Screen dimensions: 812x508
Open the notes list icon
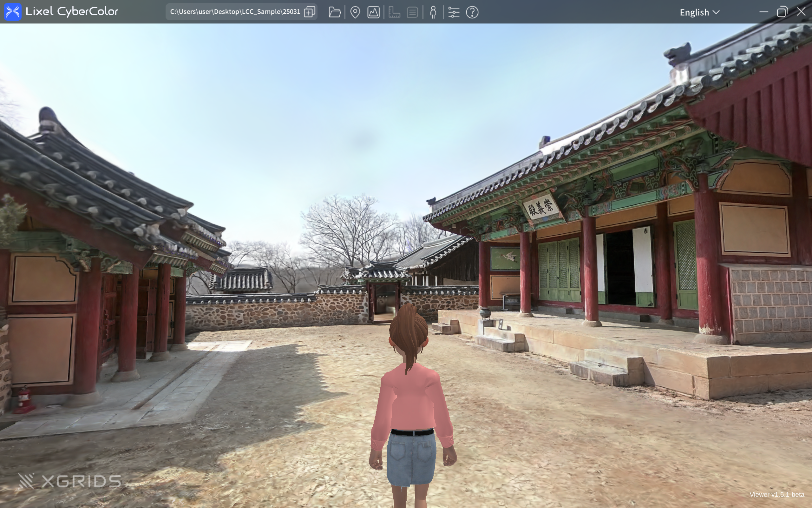[x=412, y=12]
